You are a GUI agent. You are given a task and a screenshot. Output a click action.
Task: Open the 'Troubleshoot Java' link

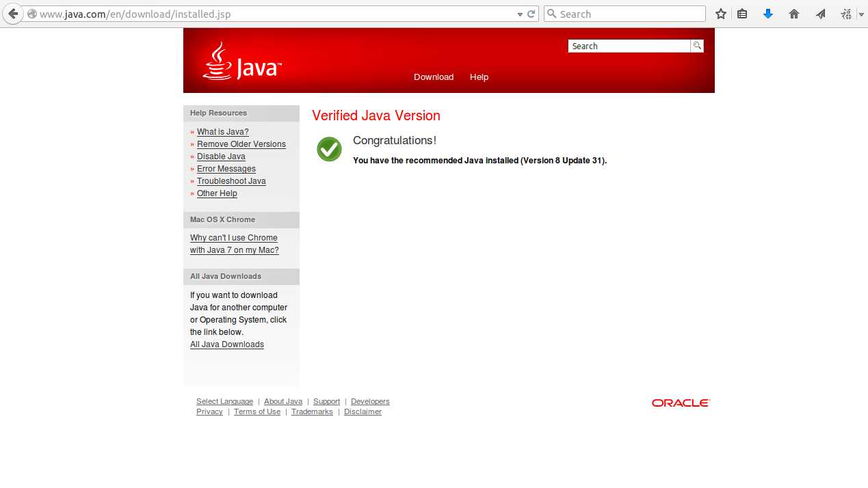(231, 181)
